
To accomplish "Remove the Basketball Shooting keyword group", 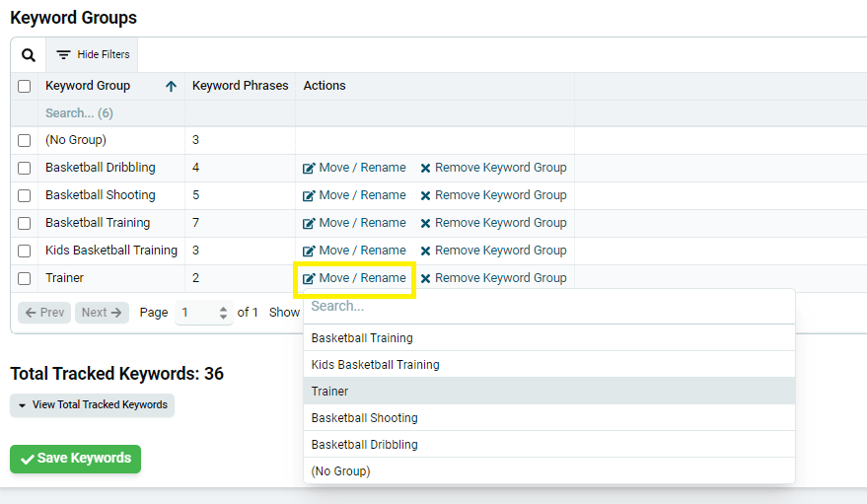I will click(493, 195).
